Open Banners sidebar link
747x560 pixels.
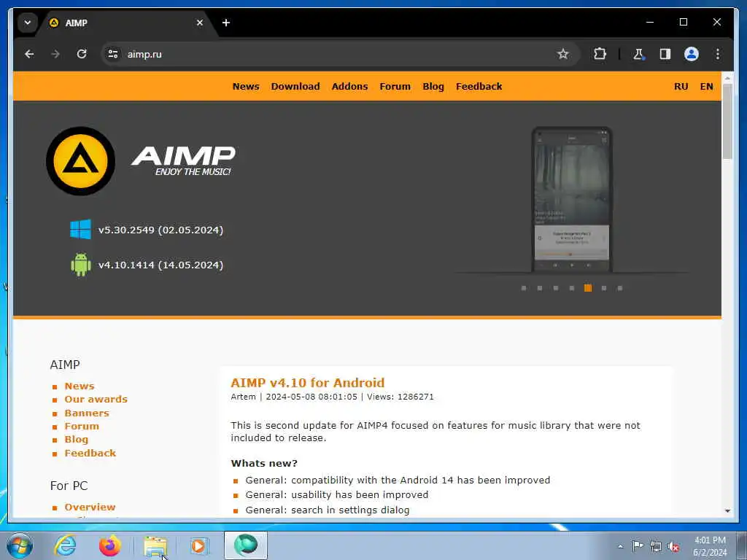[87, 413]
